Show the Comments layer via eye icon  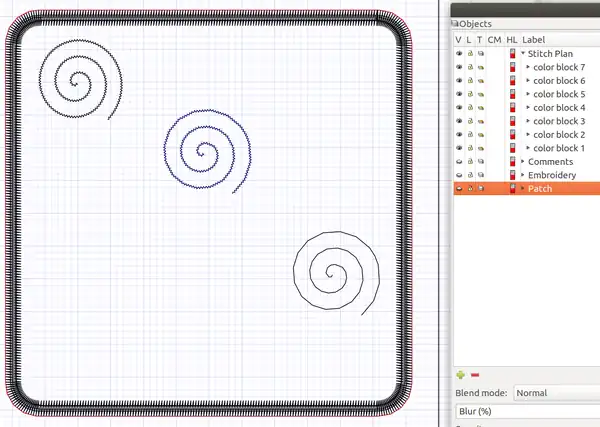click(459, 161)
